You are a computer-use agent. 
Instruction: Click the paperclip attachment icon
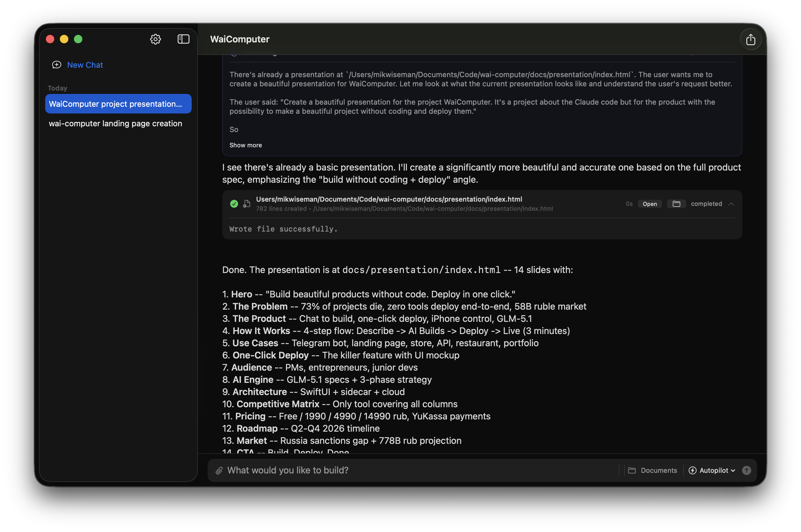point(219,471)
